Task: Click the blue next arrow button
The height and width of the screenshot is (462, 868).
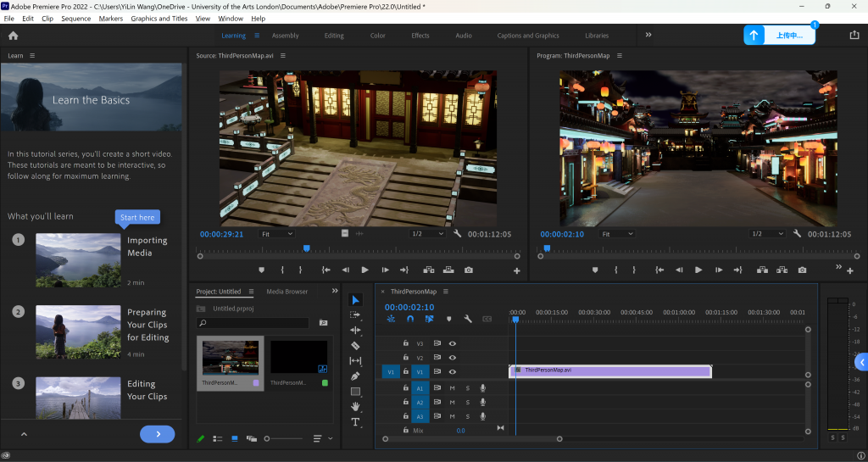Action: pyautogui.click(x=157, y=434)
